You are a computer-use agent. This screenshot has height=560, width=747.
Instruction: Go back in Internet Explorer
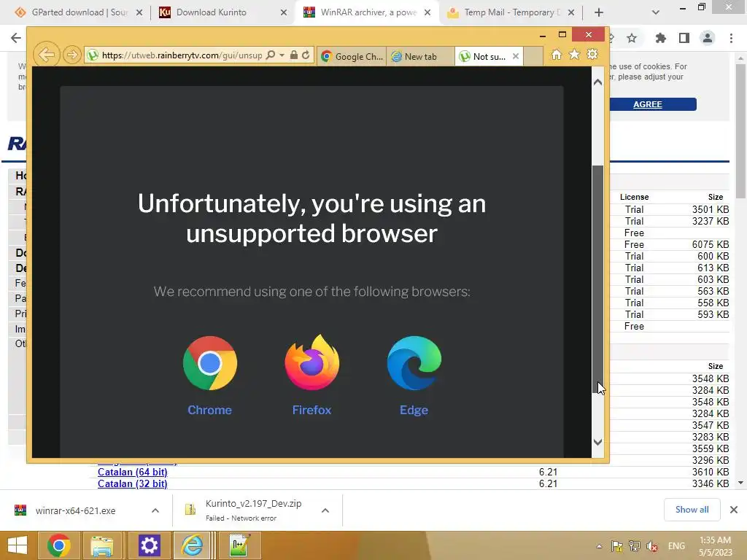click(x=46, y=55)
